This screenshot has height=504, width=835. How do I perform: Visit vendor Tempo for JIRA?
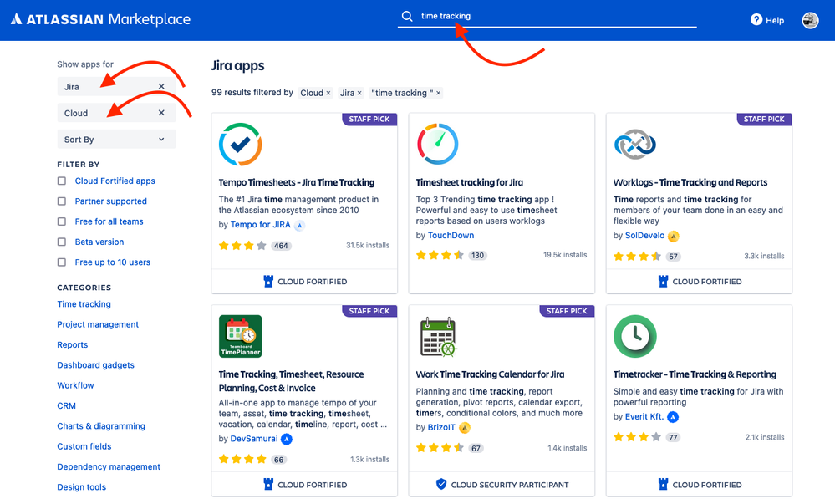click(261, 225)
